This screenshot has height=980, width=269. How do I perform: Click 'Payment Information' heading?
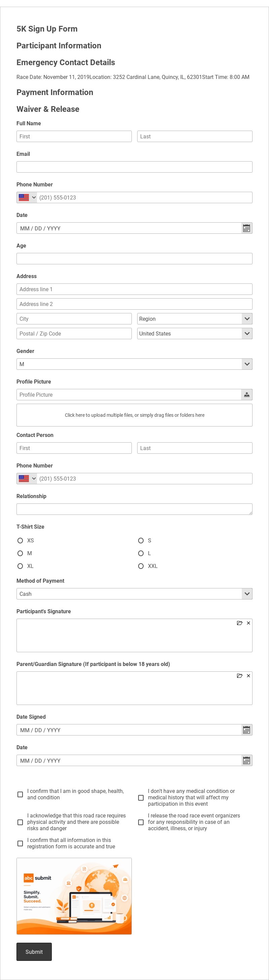(x=54, y=92)
